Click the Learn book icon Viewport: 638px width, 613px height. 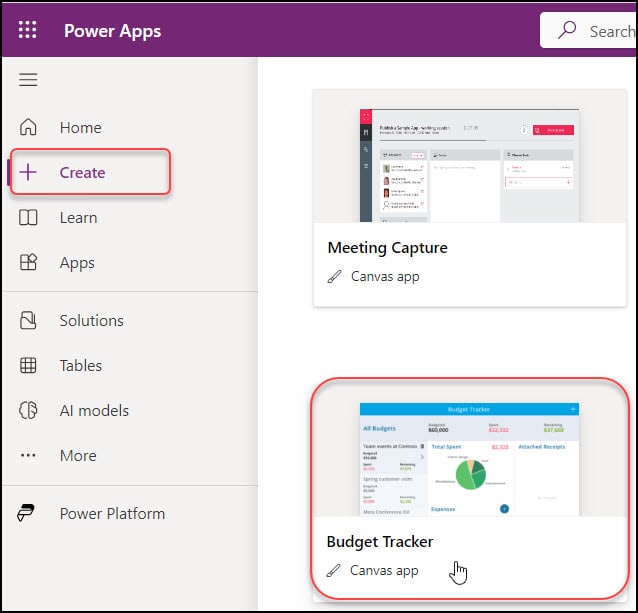point(28,218)
